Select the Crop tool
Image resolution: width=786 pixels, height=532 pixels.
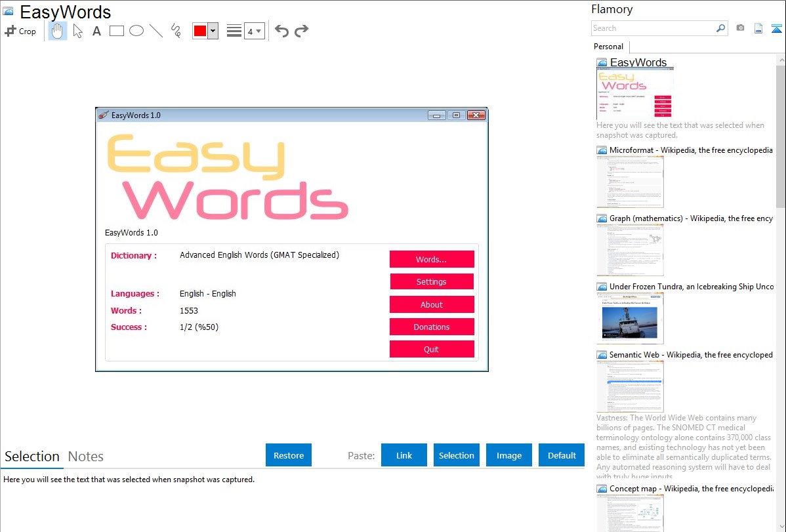pos(20,31)
